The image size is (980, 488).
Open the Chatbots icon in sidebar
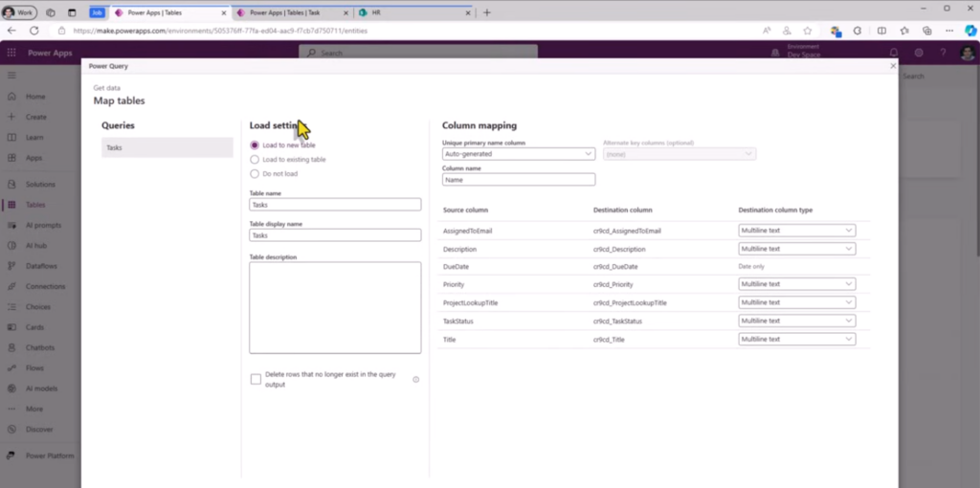coord(11,347)
